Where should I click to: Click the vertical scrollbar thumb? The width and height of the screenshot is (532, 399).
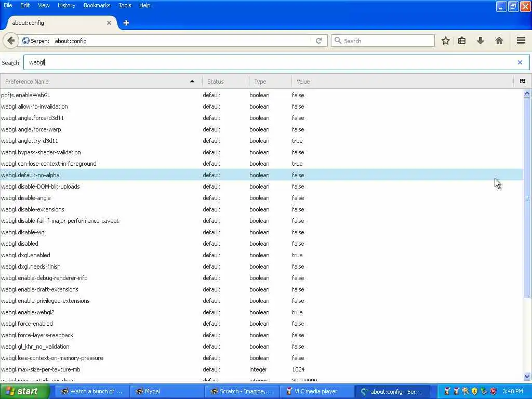527,198
